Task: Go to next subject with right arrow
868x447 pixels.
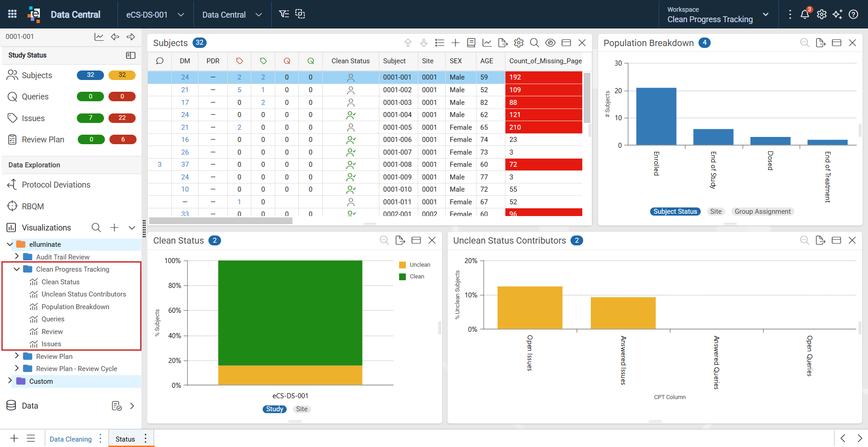Action: tap(131, 37)
